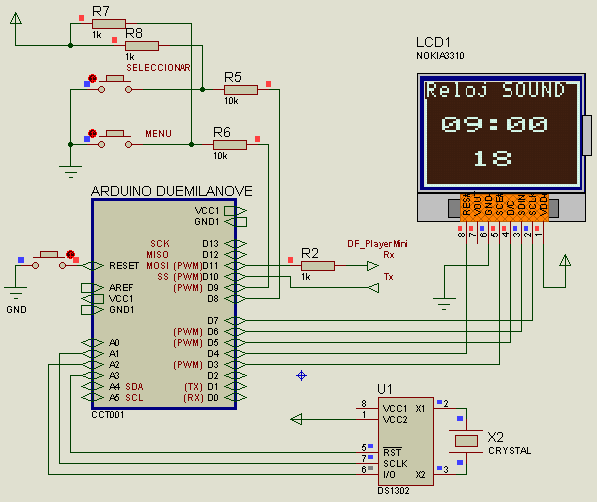This screenshot has width=597, height=502.
Task: Select the crystal X2 component
Action: tap(466, 441)
